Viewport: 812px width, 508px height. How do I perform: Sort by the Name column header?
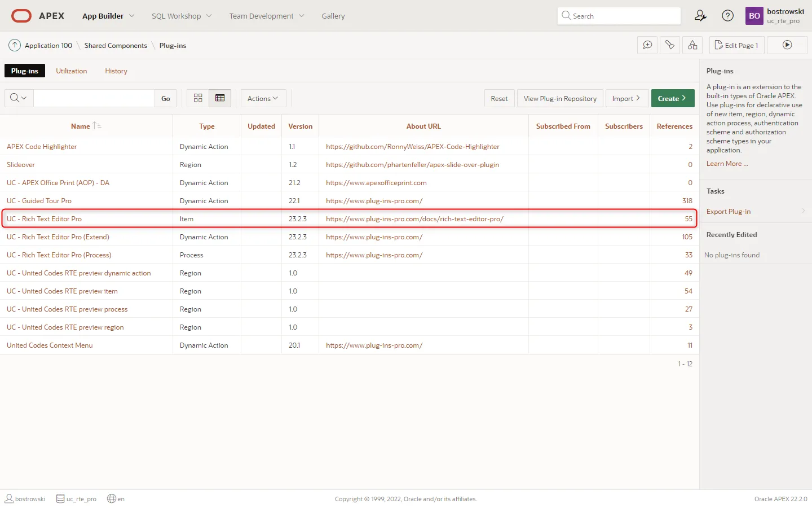point(81,126)
